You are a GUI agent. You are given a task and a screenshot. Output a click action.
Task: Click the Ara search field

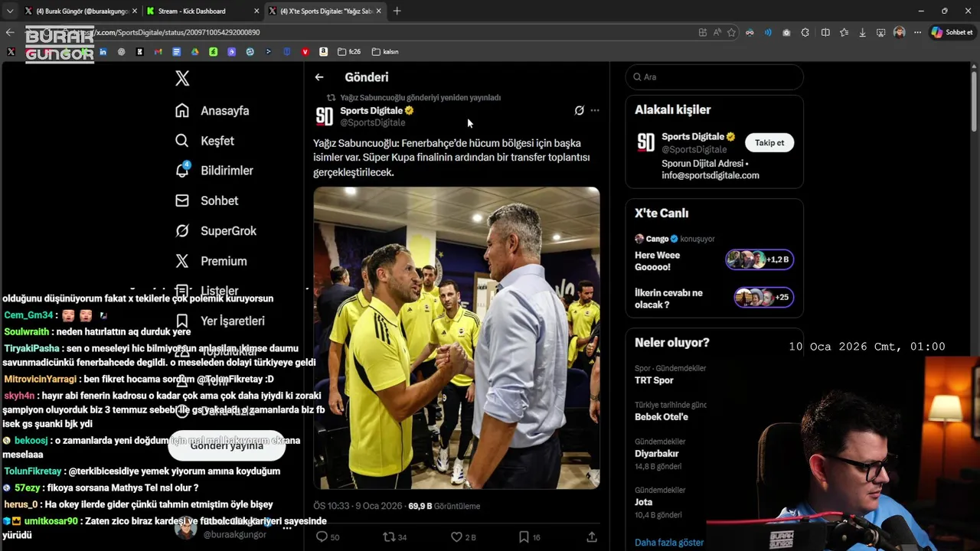coord(714,77)
